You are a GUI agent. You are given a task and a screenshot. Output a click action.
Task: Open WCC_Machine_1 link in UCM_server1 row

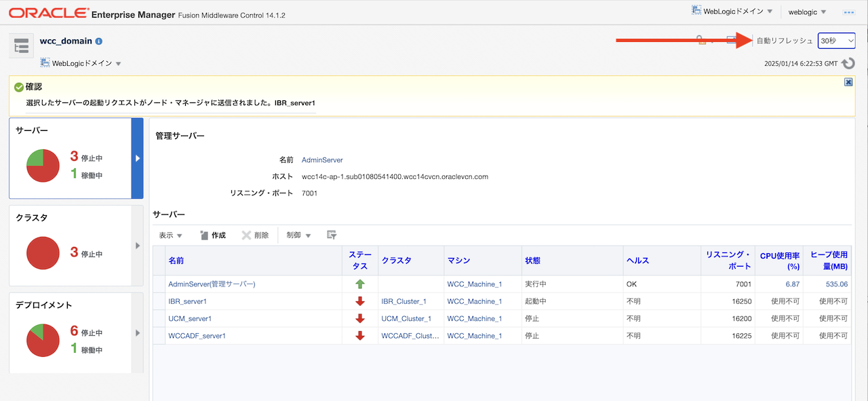(475, 319)
